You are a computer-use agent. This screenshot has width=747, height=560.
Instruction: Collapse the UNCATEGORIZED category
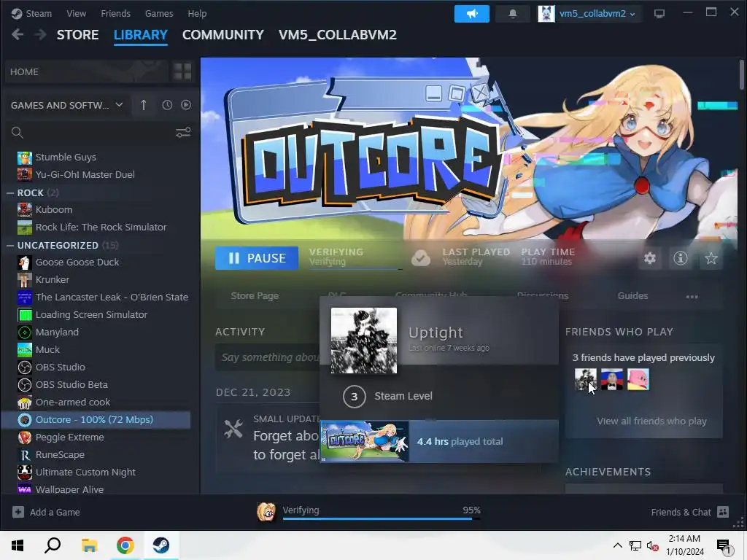[10, 245]
